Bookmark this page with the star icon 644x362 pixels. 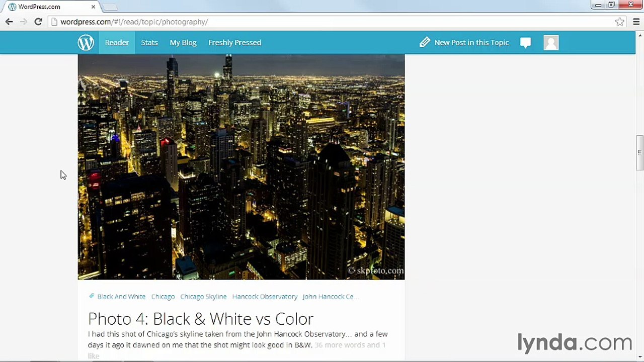(x=620, y=22)
